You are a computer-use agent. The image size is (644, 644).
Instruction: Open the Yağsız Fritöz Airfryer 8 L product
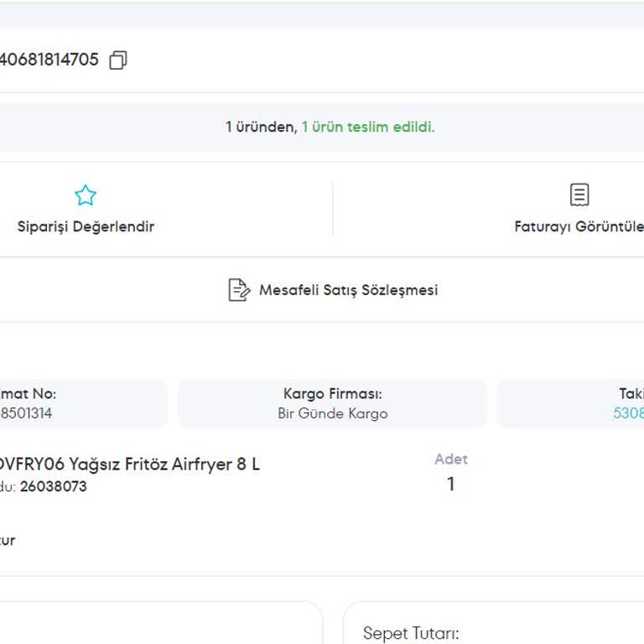point(130,464)
